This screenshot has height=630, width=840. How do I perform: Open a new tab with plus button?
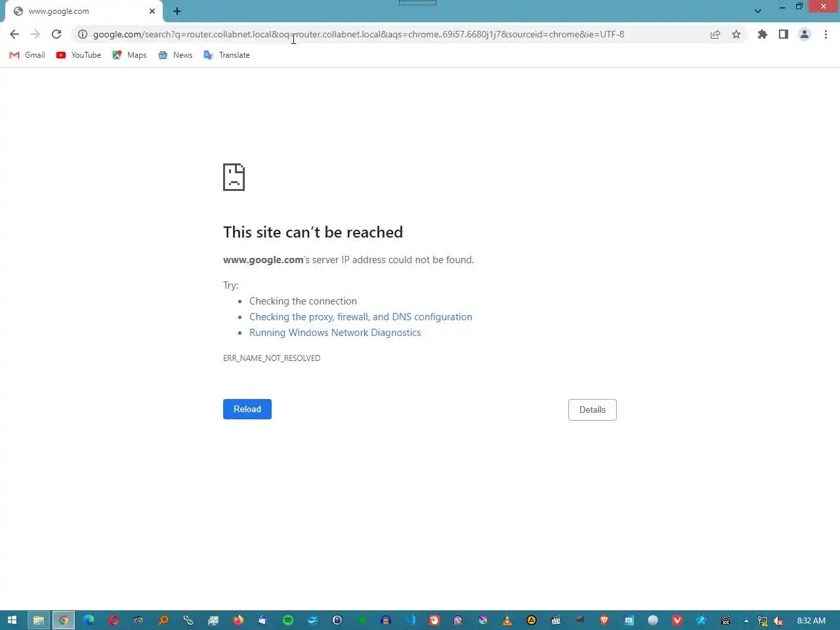click(x=177, y=11)
